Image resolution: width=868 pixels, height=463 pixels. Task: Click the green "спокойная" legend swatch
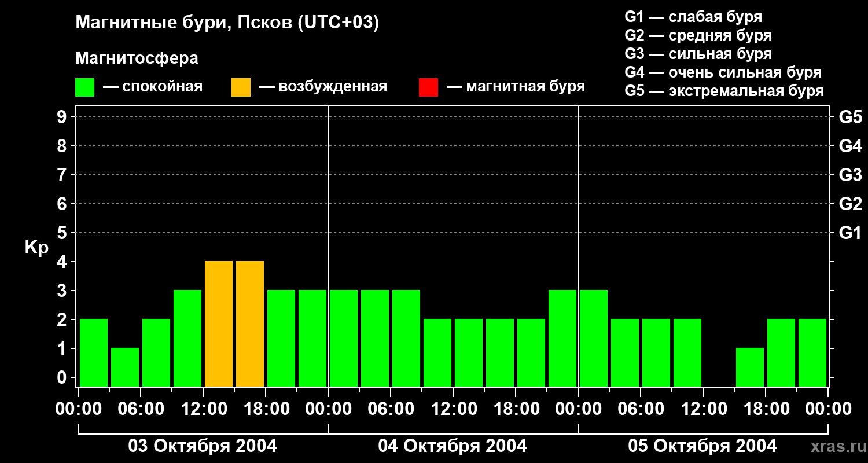coord(85,87)
